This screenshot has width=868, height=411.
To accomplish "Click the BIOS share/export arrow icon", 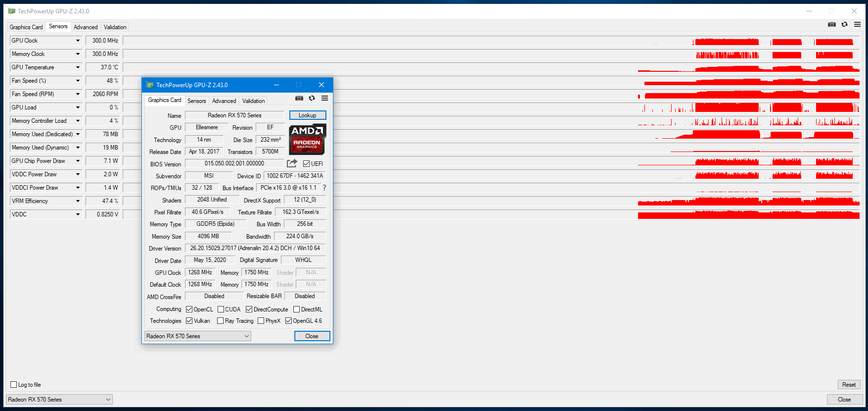I will click(x=292, y=163).
